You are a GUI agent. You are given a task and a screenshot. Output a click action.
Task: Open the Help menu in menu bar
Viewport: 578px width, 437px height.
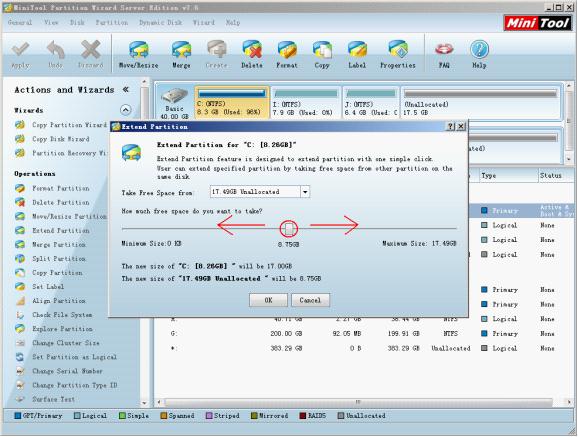point(233,22)
